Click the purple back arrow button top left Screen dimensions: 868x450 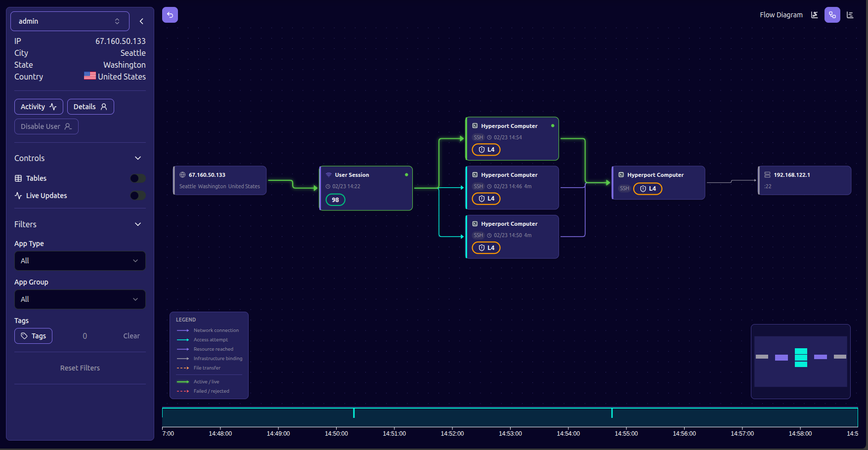coord(170,15)
